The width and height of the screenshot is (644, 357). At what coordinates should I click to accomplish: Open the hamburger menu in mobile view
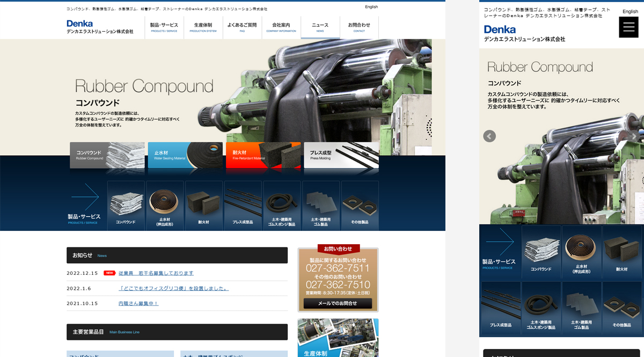pyautogui.click(x=628, y=27)
